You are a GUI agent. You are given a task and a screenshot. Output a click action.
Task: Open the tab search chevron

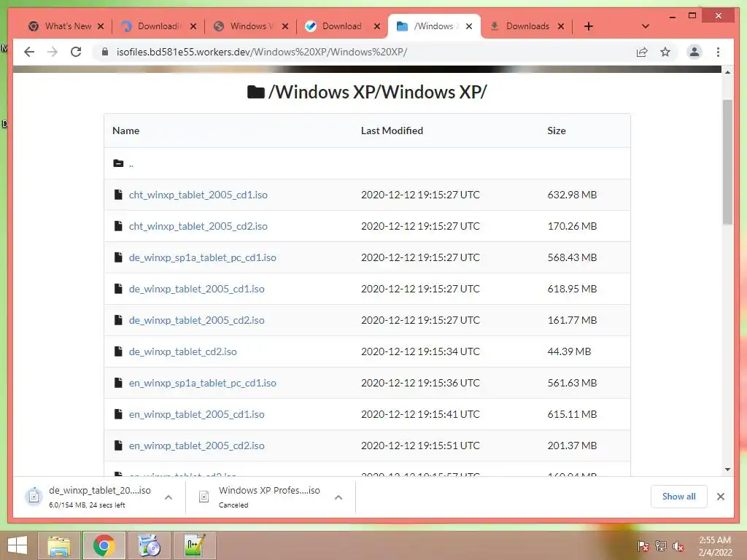[x=646, y=26]
